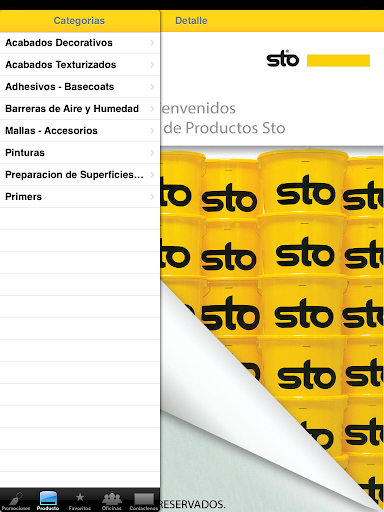Viewport: 384px width, 512px height.
Task: Select Mallas - Accesorios category
Action: point(80,131)
